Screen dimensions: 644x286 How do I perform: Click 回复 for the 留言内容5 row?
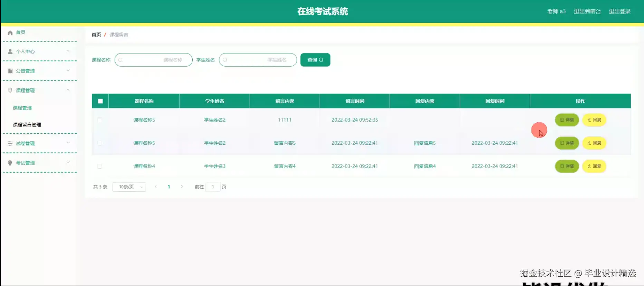pos(594,143)
